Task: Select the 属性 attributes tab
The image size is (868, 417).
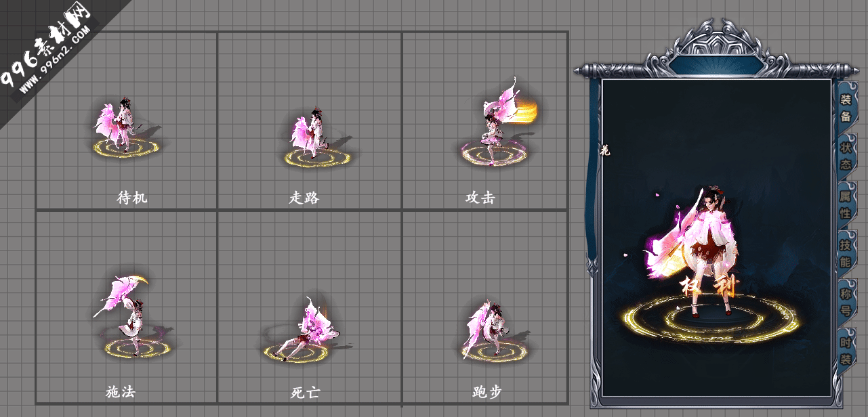Action: click(846, 204)
